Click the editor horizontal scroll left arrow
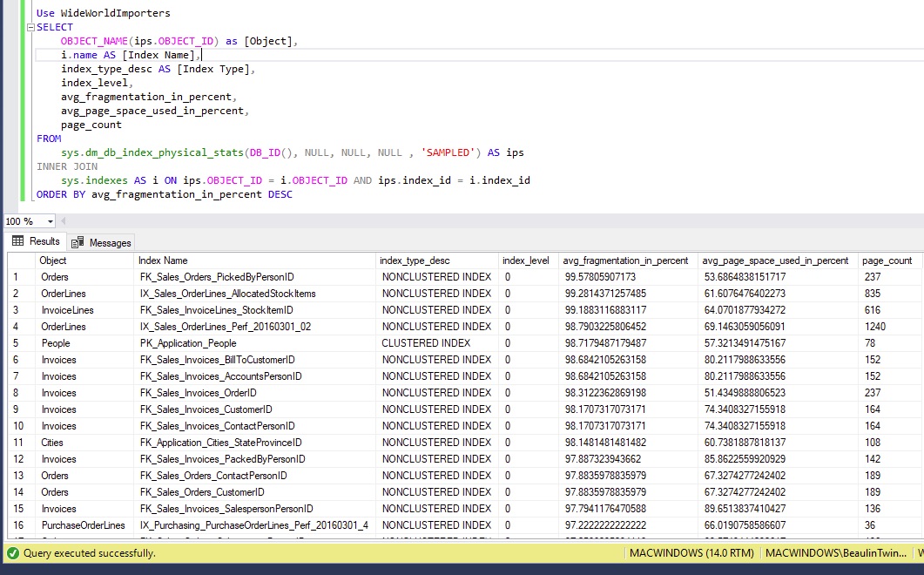The width and height of the screenshot is (924, 575). tap(63, 222)
